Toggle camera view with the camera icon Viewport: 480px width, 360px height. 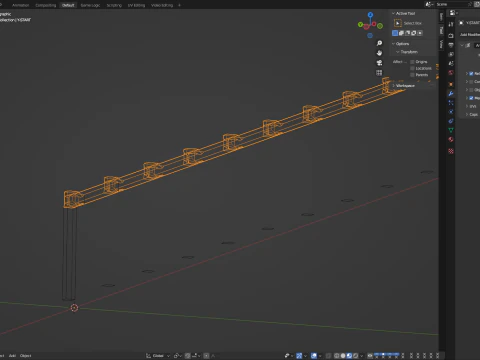379,63
